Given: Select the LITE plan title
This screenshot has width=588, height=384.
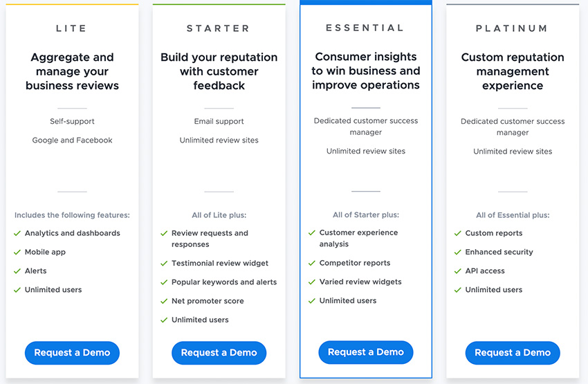Looking at the screenshot, I should (71, 28).
